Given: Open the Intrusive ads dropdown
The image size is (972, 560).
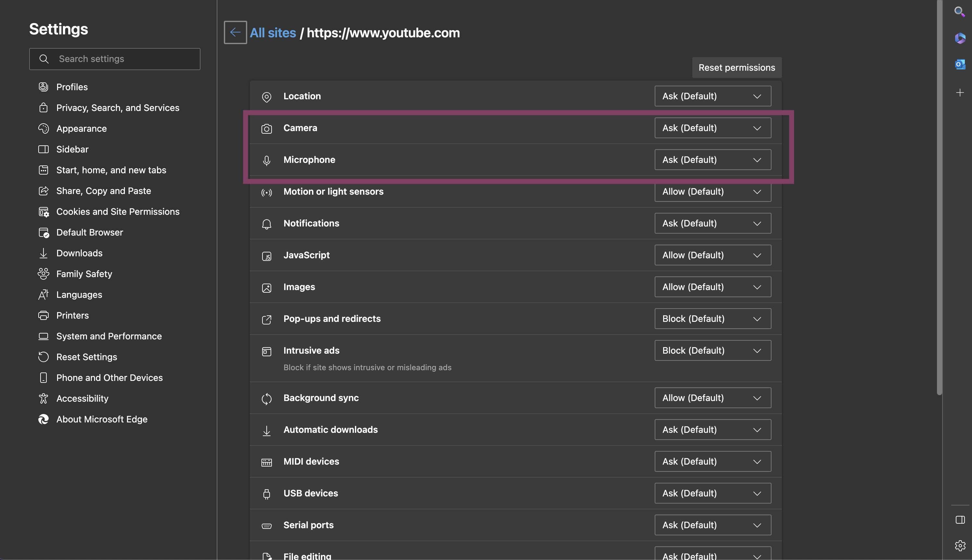Looking at the screenshot, I should pyautogui.click(x=713, y=350).
